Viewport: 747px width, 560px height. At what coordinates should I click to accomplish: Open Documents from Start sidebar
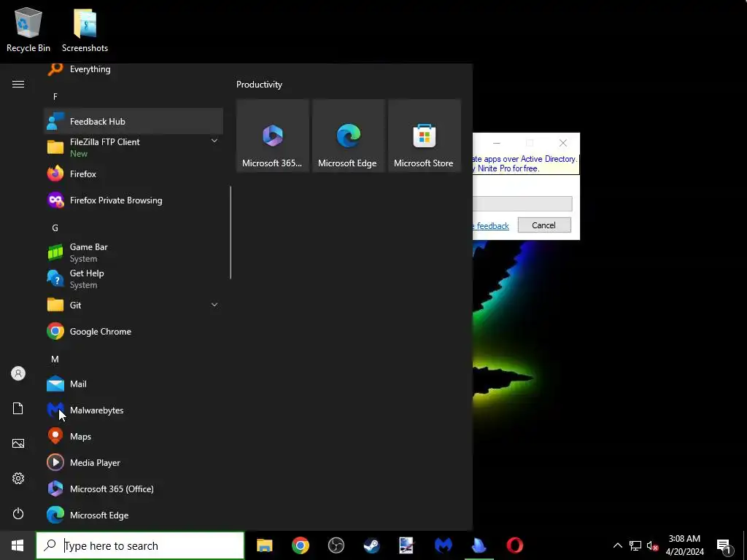tap(18, 408)
